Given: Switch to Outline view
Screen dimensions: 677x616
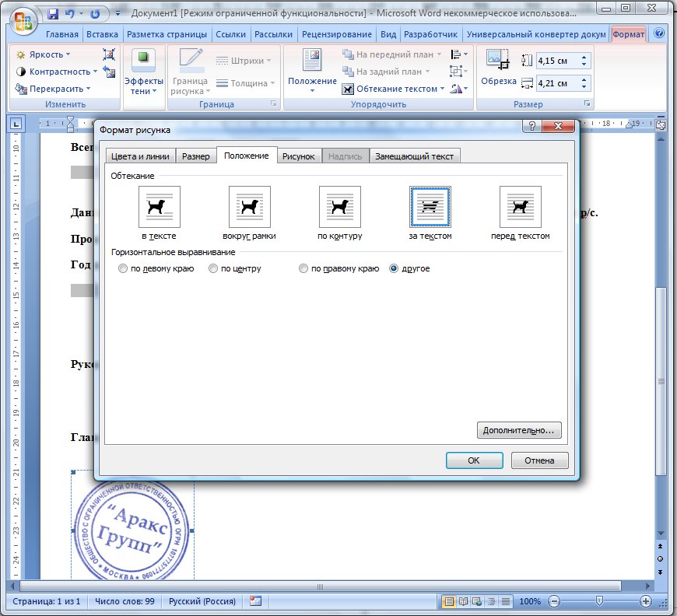Looking at the screenshot, I should pos(491,601).
